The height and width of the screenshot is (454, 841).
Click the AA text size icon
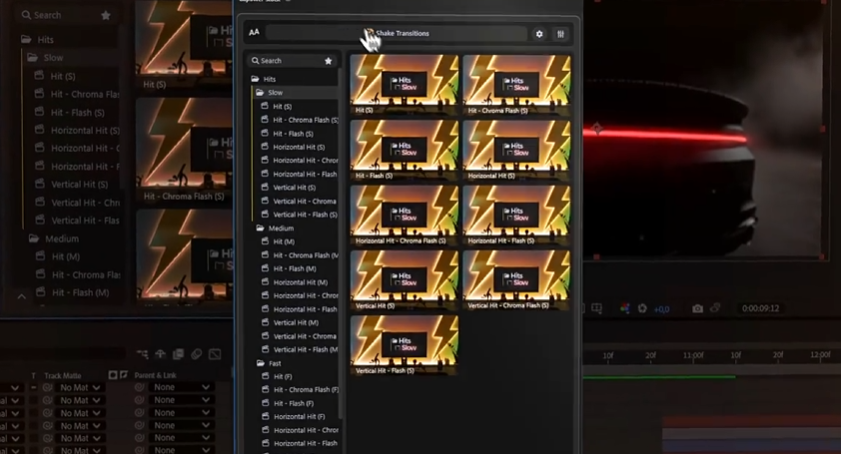(x=254, y=33)
